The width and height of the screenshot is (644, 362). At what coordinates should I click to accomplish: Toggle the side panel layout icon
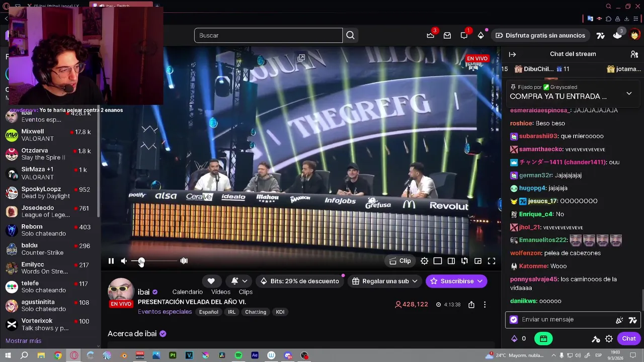click(x=451, y=261)
